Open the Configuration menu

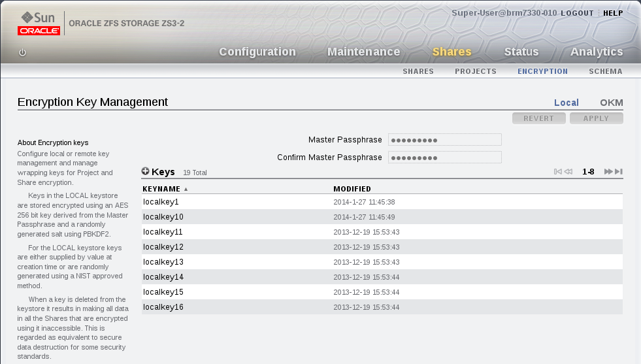pos(257,52)
